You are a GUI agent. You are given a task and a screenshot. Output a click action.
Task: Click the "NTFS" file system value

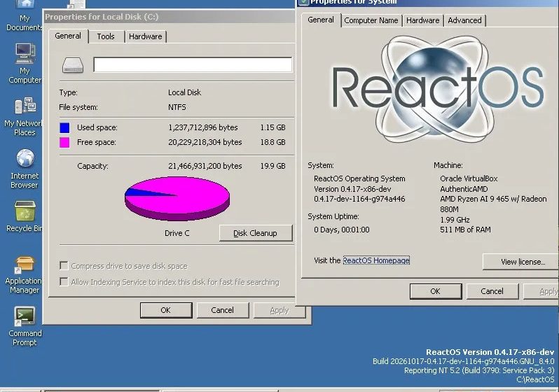[177, 107]
